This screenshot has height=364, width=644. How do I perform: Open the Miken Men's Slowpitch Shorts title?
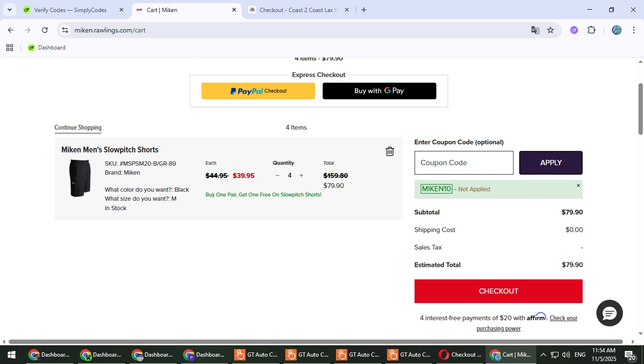pyautogui.click(x=110, y=150)
